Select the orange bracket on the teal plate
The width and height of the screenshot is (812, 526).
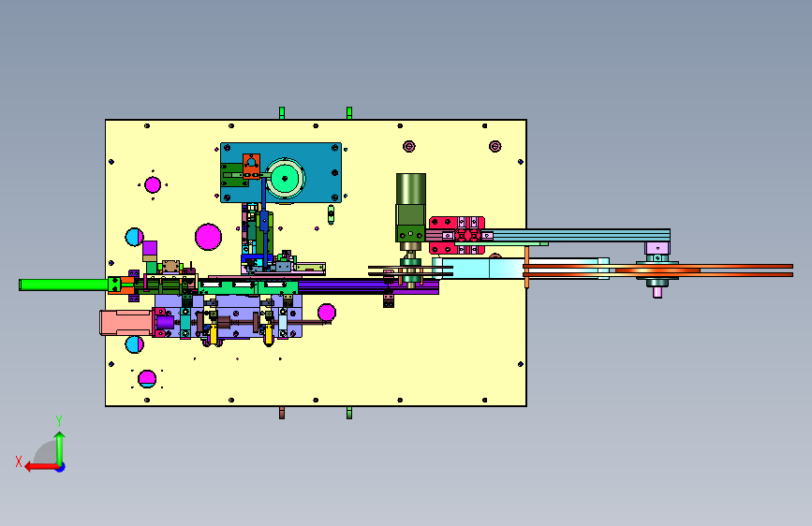coord(251,166)
